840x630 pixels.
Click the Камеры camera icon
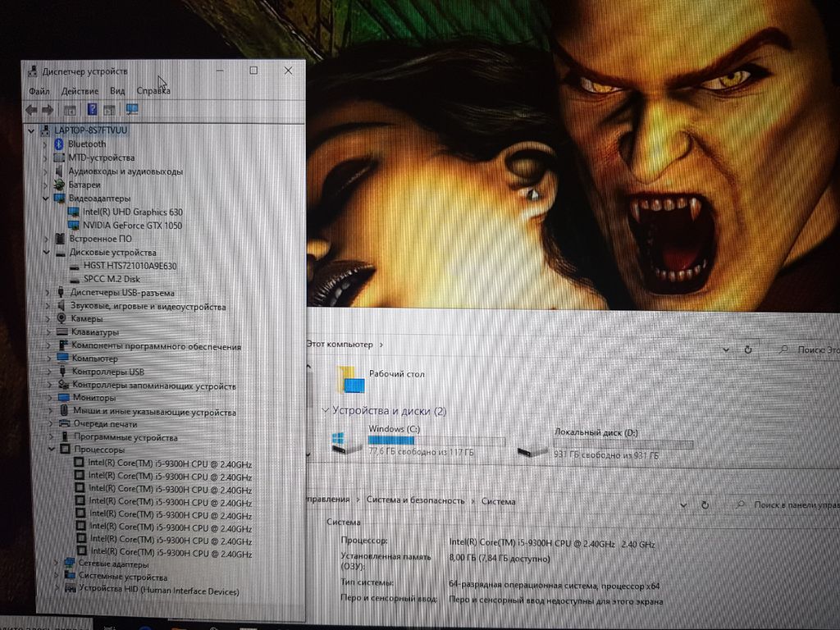pos(62,319)
